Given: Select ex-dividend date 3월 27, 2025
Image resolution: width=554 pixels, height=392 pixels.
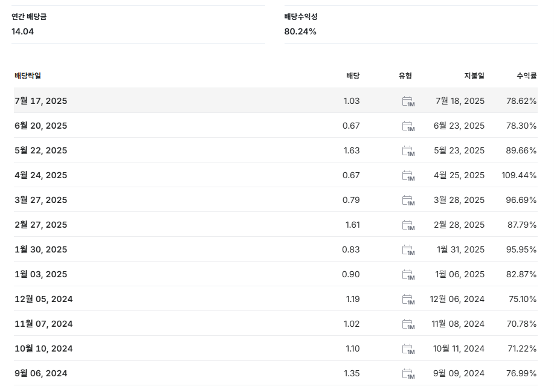Looking at the screenshot, I should click(x=40, y=199).
